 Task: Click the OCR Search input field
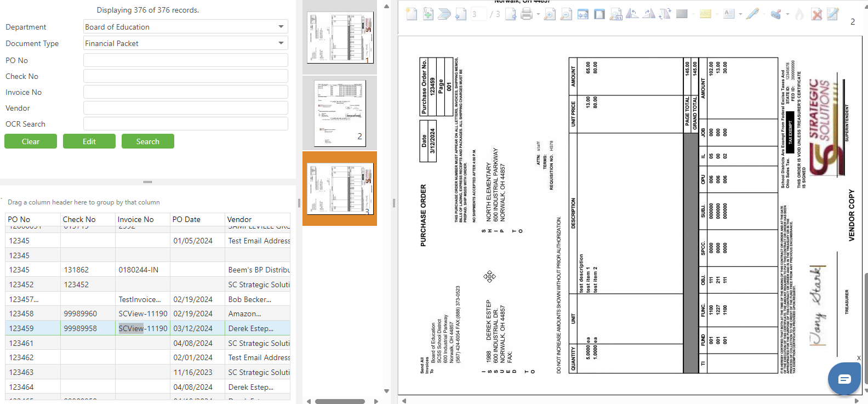[186, 124]
